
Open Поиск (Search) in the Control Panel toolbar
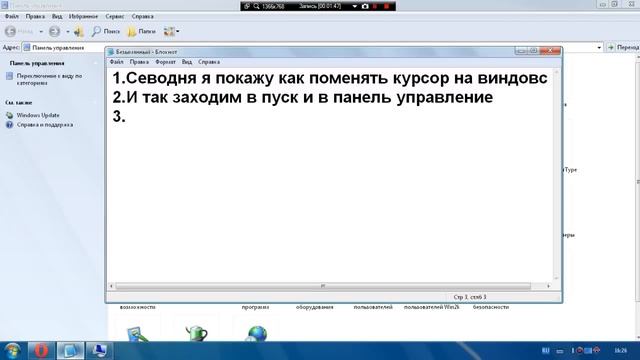pyautogui.click(x=105, y=31)
